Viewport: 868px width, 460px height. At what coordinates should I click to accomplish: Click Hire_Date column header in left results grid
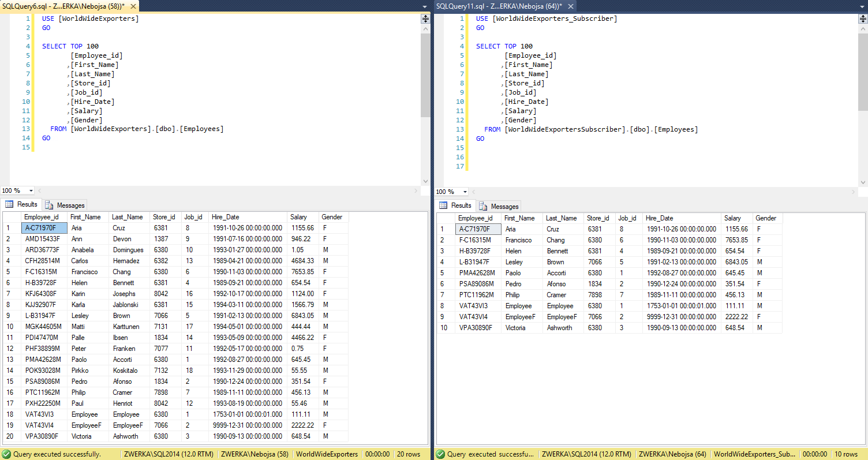(x=248, y=217)
